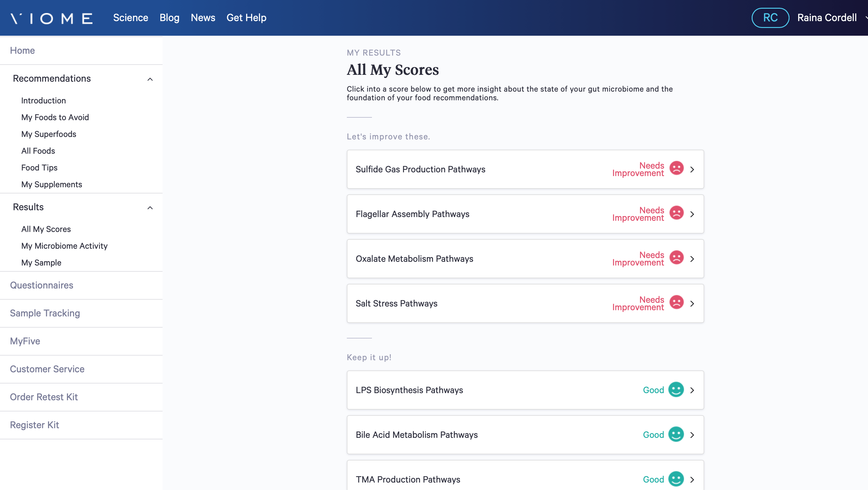868x490 pixels.
Task: Navigate to My Foods to Avoid
Action: tap(55, 117)
